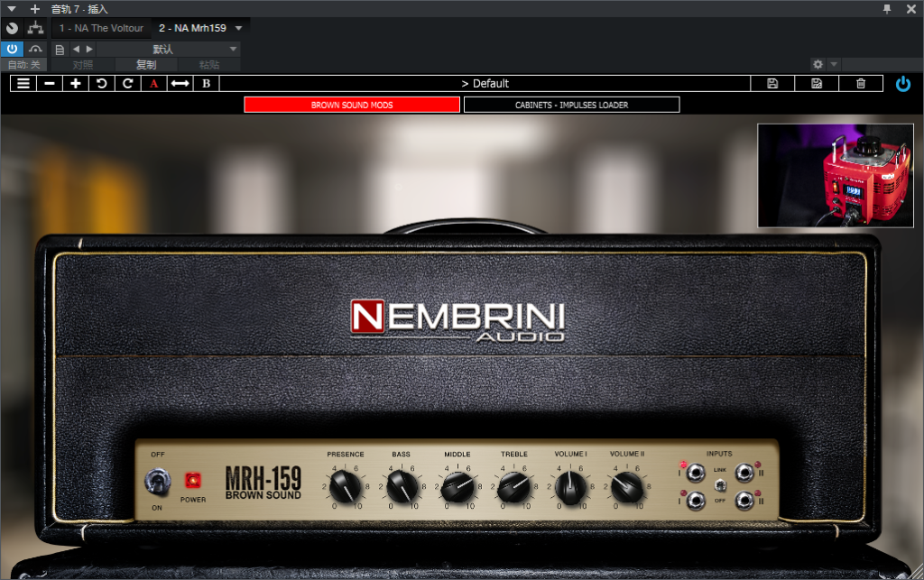Switch to insert 1 - NA The Voltour
The image size is (924, 580).
(x=101, y=28)
